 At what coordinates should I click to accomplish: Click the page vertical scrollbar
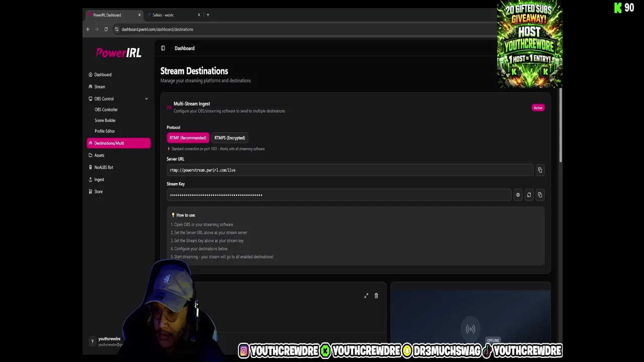559,126
